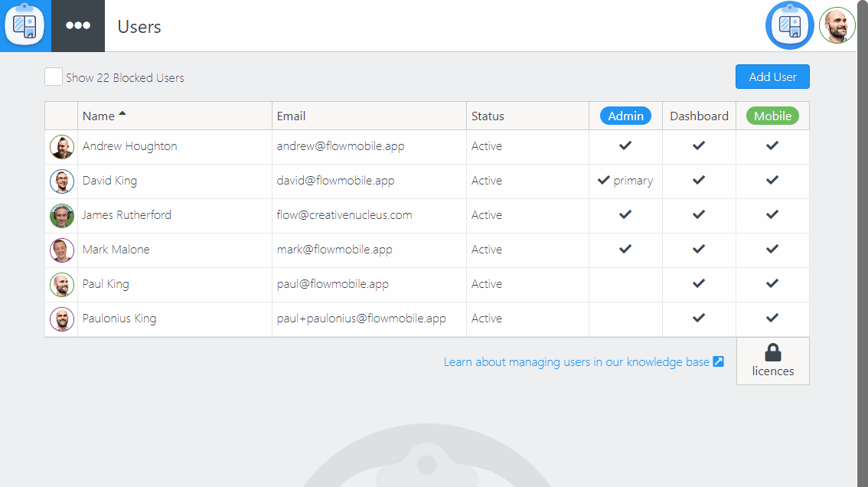This screenshot has width=868, height=487.
Task: Click the Status column header
Action: pyautogui.click(x=488, y=116)
